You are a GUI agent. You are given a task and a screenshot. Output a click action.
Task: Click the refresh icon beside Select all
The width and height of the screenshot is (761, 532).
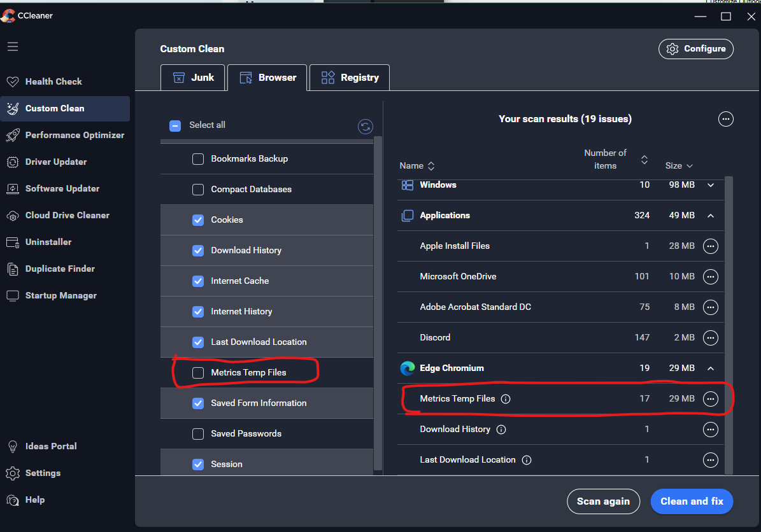pyautogui.click(x=365, y=127)
